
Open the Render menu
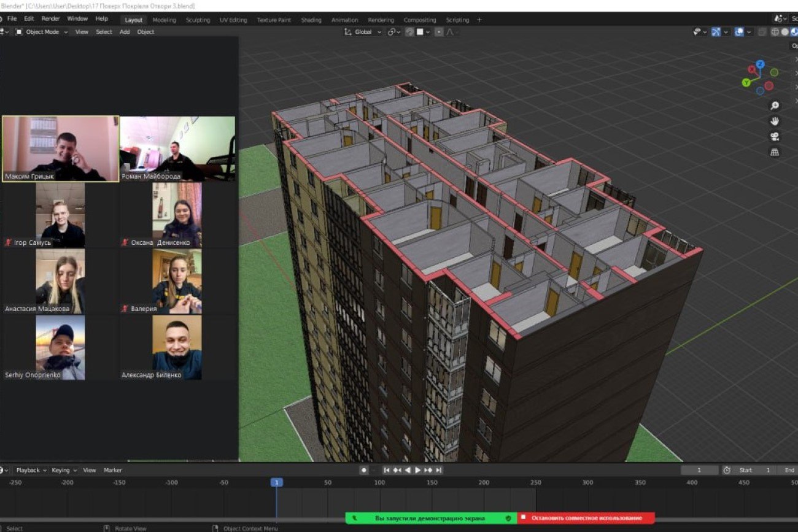click(50, 19)
